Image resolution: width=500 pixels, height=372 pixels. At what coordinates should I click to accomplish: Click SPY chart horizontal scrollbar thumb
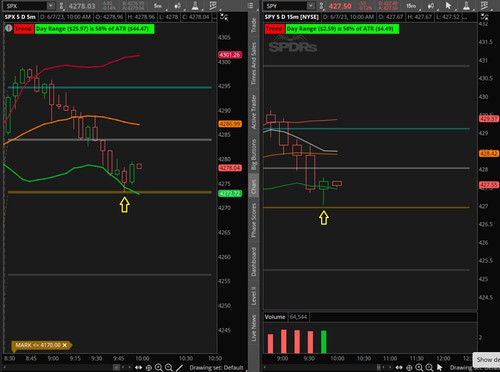click(x=378, y=367)
